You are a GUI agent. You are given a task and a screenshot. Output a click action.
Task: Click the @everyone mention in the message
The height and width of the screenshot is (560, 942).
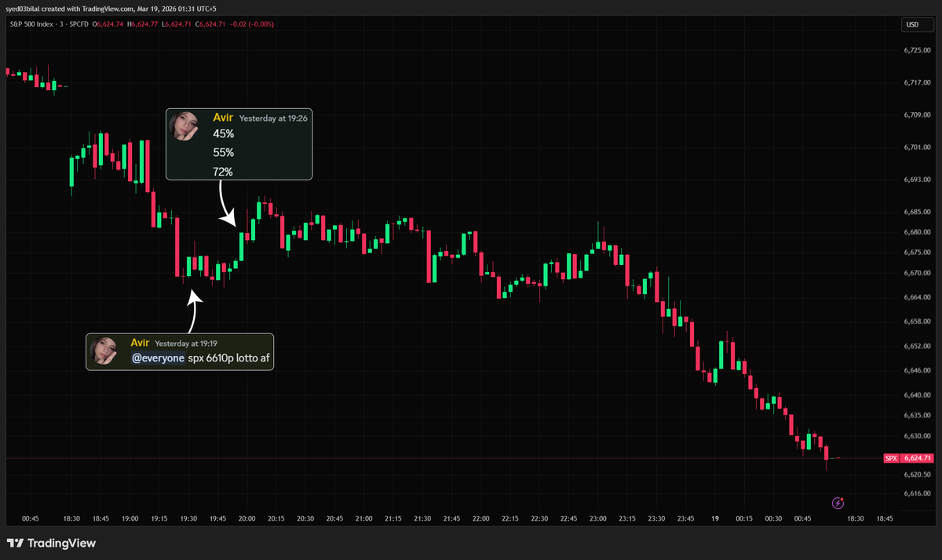158,358
